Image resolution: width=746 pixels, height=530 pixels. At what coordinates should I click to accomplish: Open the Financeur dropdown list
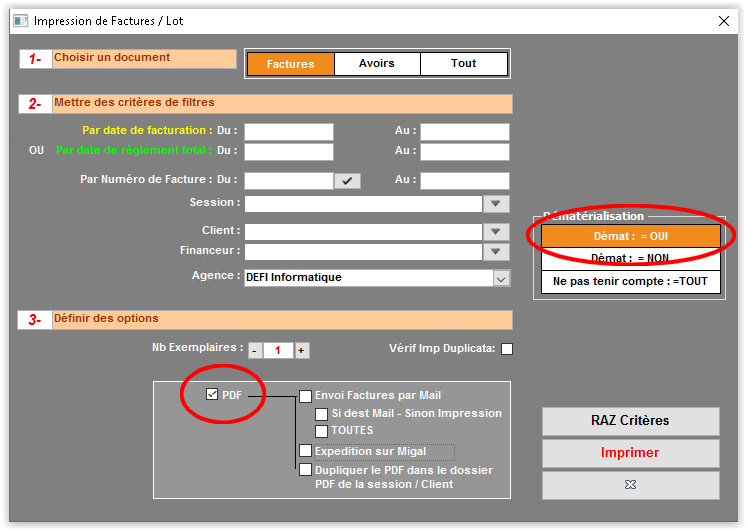click(x=496, y=252)
